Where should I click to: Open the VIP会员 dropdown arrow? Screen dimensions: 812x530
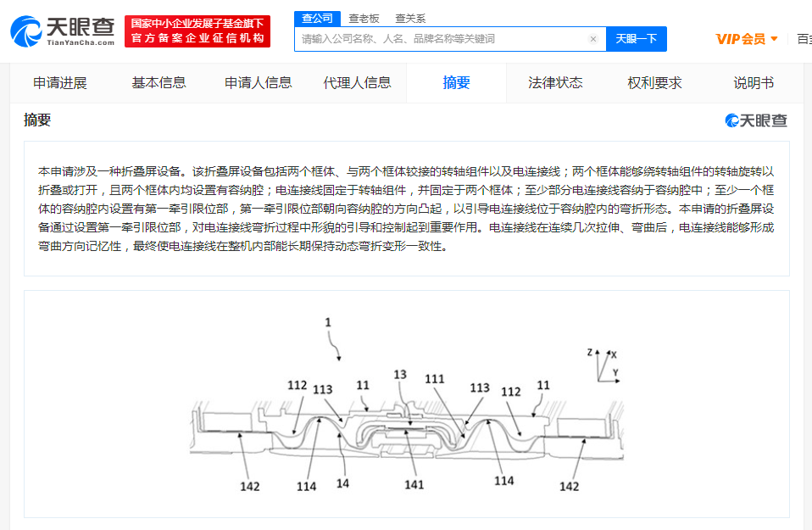click(x=774, y=39)
